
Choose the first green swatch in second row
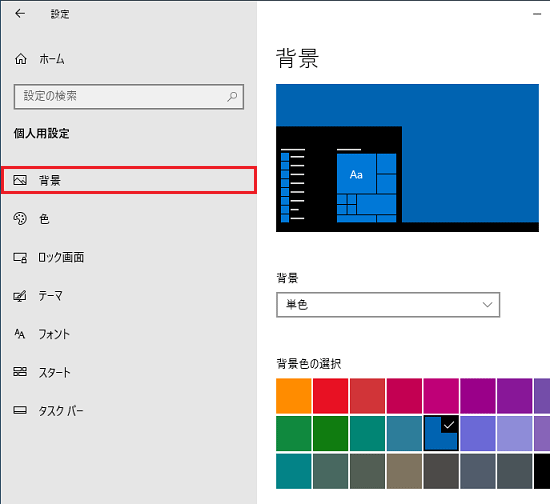tap(294, 434)
